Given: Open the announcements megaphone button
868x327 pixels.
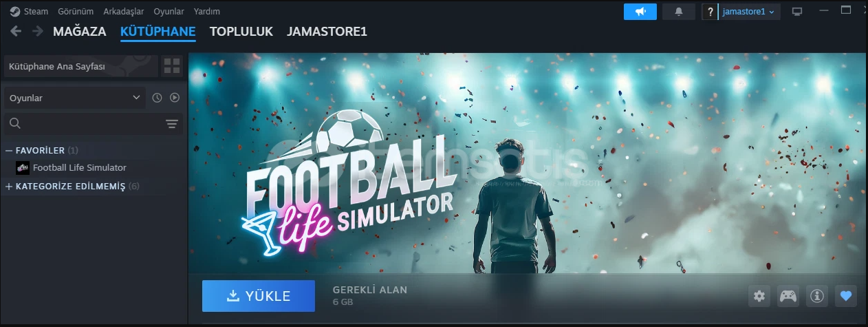Looking at the screenshot, I should 640,12.
